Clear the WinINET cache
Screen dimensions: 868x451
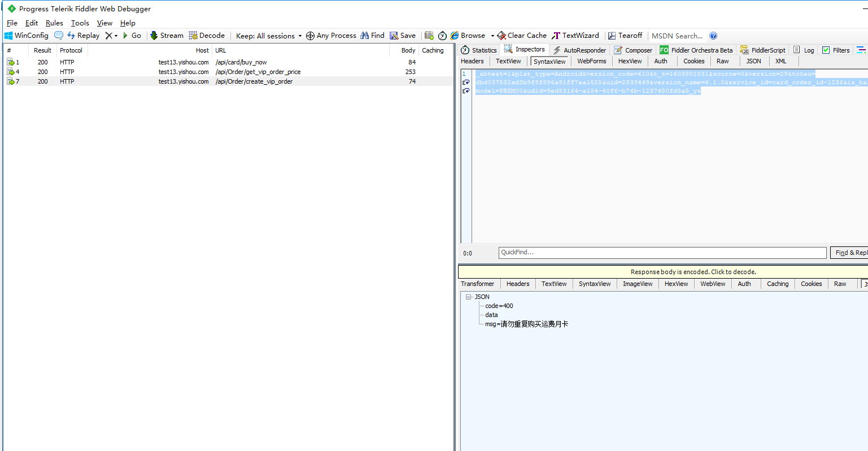(522, 36)
